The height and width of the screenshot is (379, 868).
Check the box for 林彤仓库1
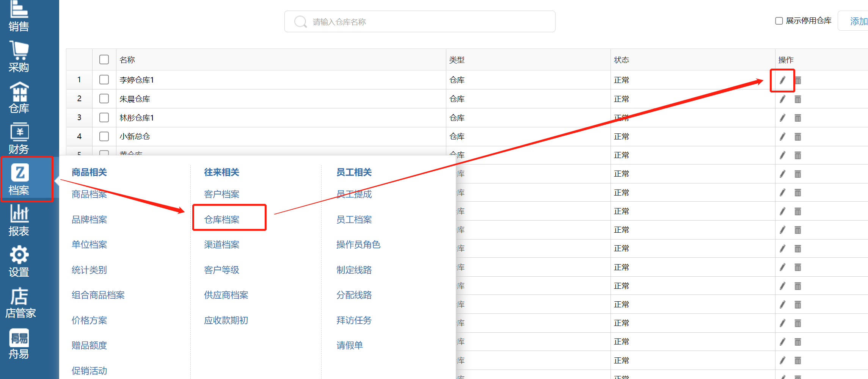(x=104, y=117)
